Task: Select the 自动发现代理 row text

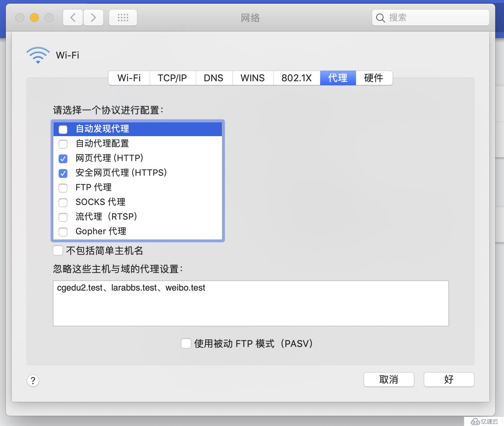Action: (102, 129)
